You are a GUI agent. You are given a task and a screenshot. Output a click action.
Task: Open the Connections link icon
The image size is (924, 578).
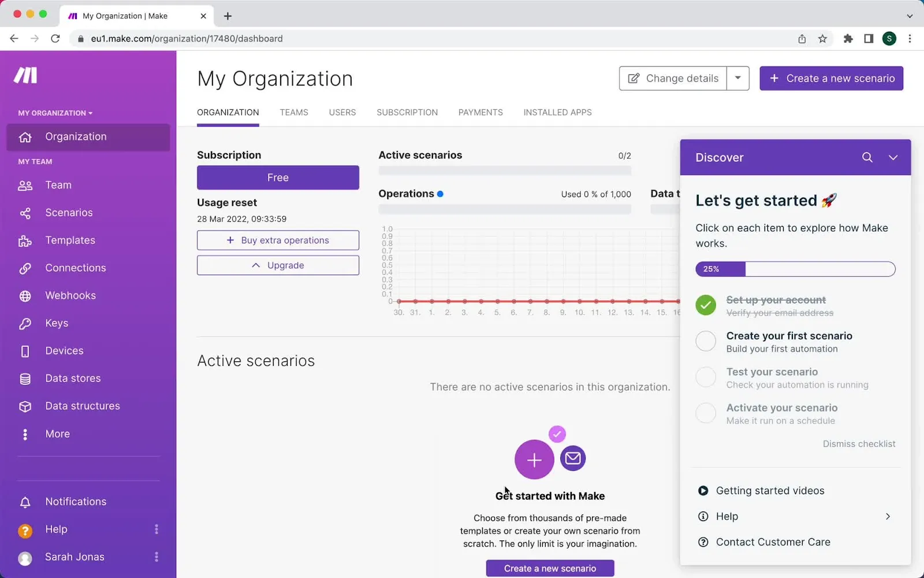point(25,268)
